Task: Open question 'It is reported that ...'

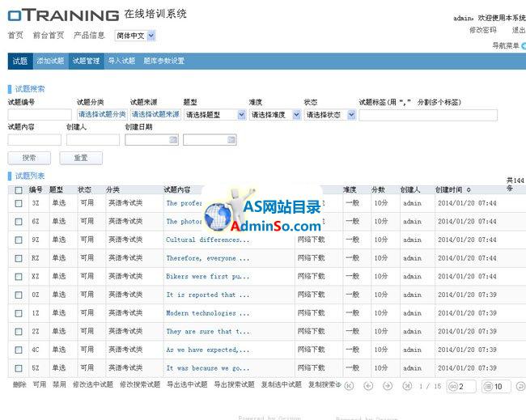Action: [208, 295]
